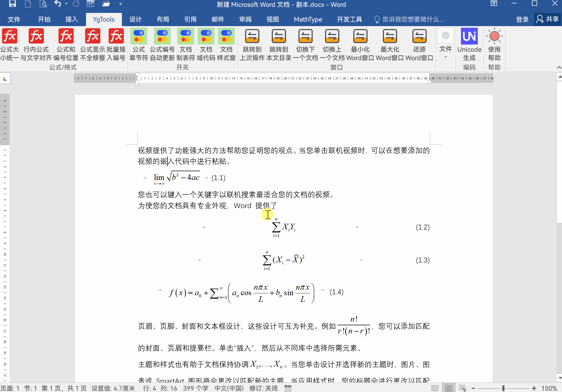
Task: Open Unicode 生成 tool
Action: 469,36
